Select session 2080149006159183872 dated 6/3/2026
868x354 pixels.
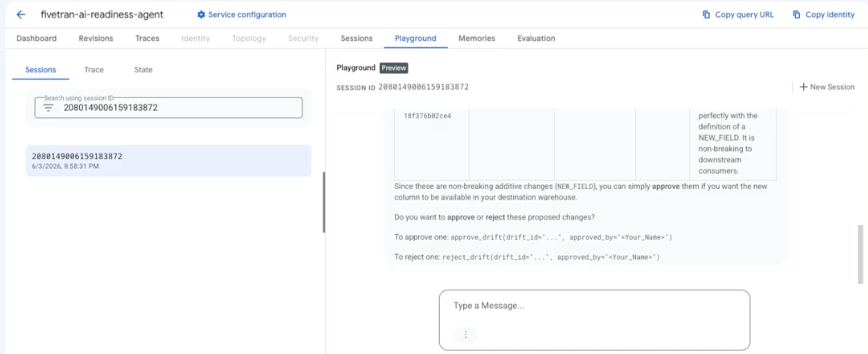[168, 161]
